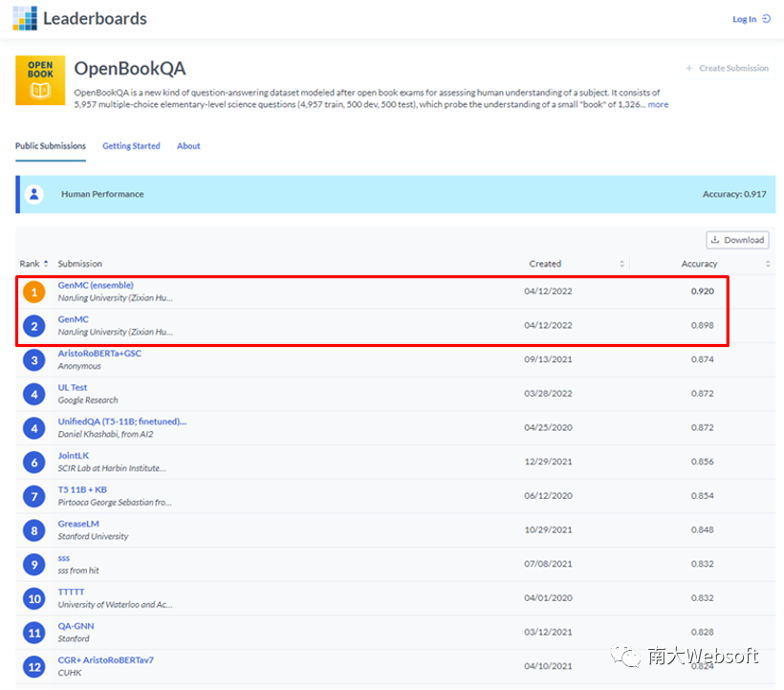
Task: Click the rank 7 badge for T5 11B + KB
Action: [34, 496]
